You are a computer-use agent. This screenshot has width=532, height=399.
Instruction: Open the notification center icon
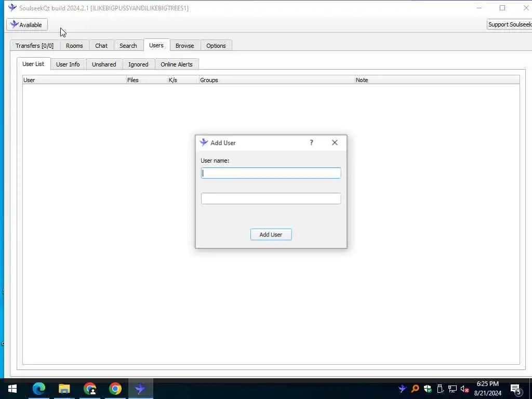516,389
